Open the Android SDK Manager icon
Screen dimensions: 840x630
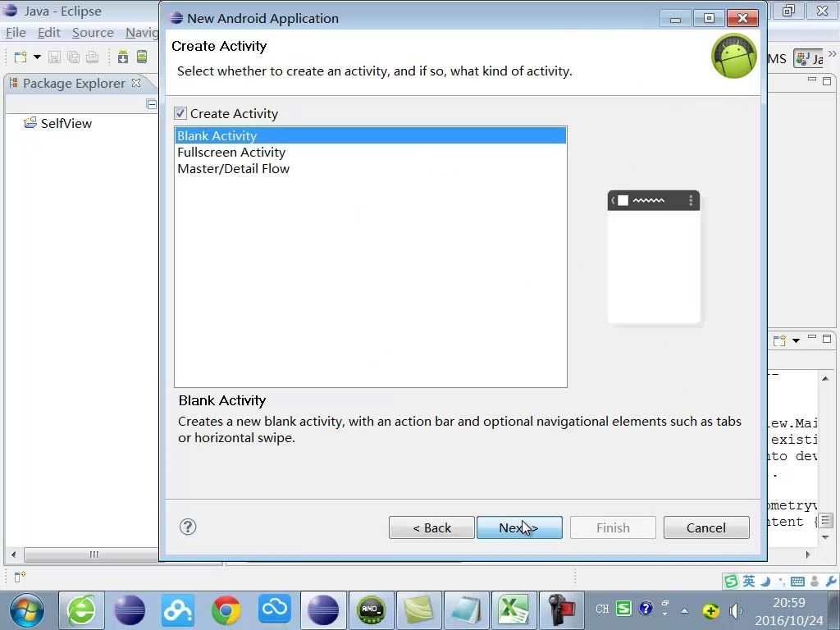(123, 57)
